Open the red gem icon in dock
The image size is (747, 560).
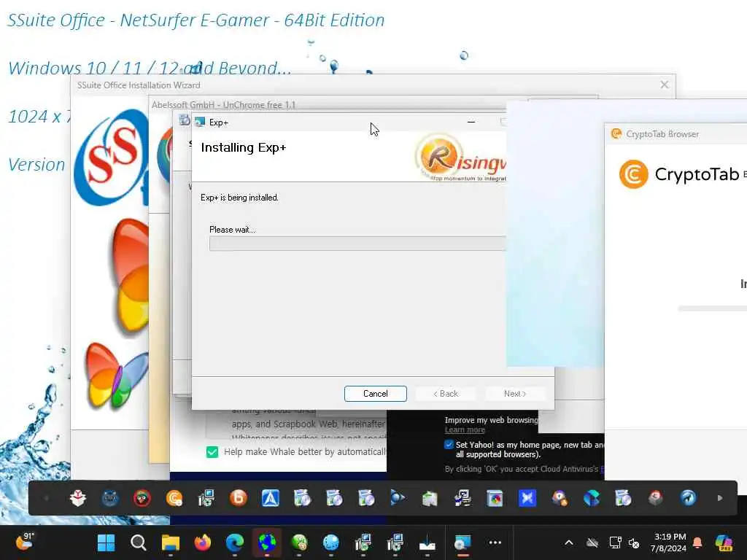point(656,498)
